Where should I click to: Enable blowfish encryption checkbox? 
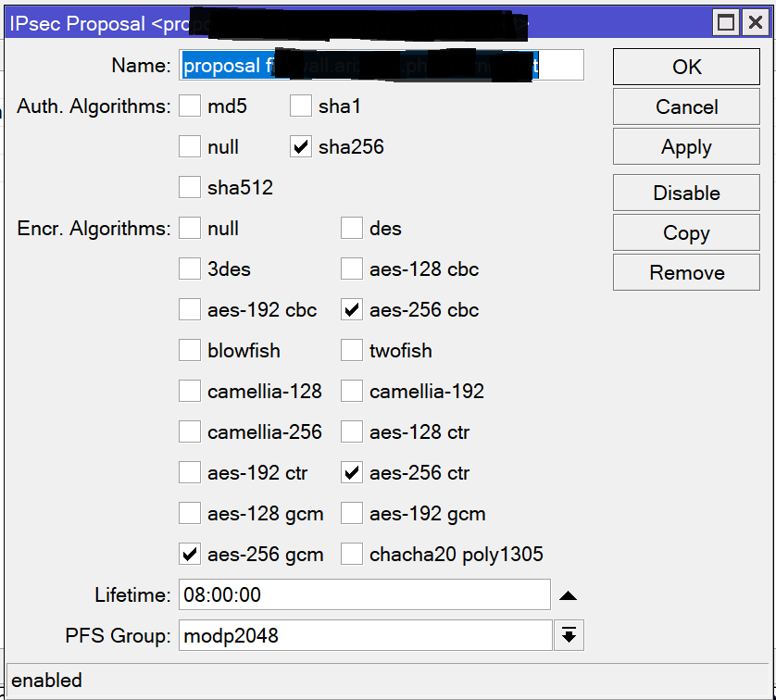point(190,350)
